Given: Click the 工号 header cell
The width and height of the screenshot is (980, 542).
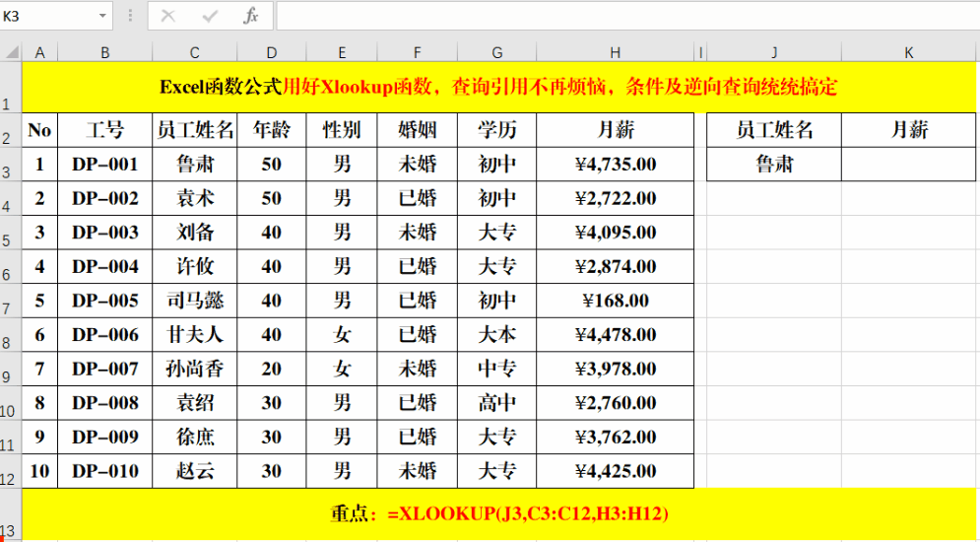Looking at the screenshot, I should click(105, 130).
